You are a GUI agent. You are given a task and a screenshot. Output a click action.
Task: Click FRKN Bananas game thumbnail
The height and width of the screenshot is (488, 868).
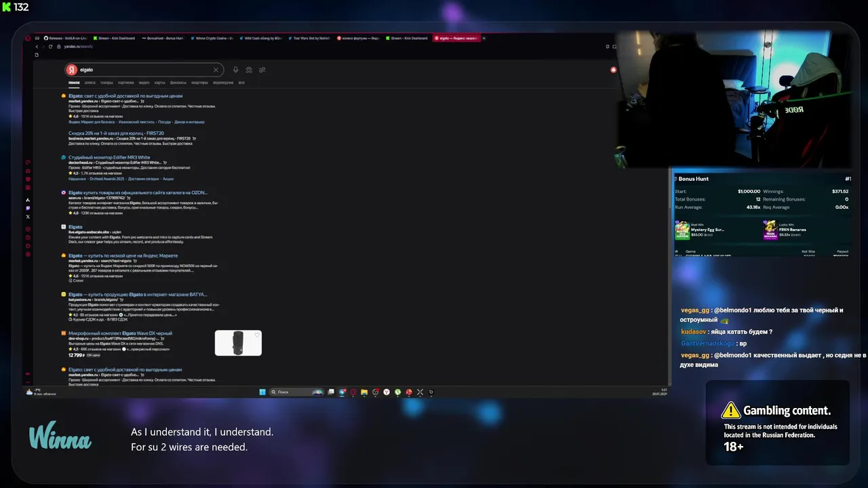(x=770, y=231)
